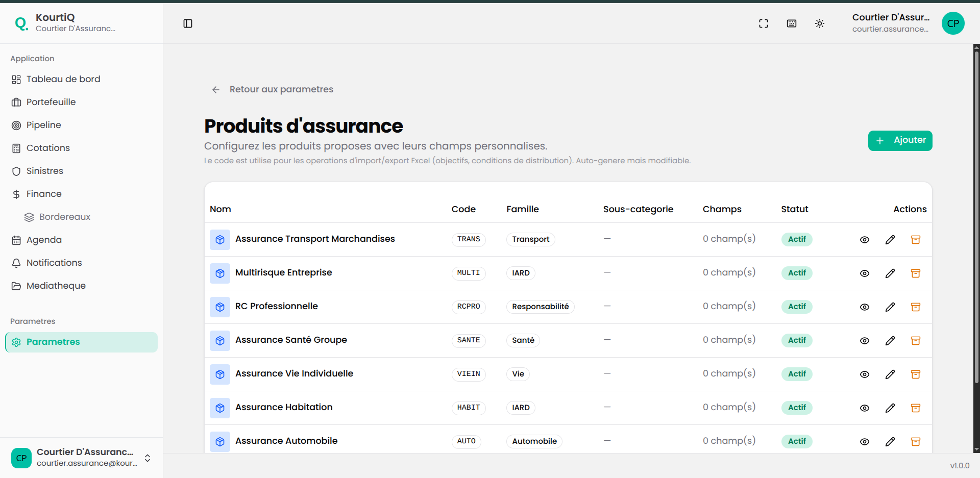Toggle light/dark theme with the sun icon

pyautogui.click(x=820, y=23)
